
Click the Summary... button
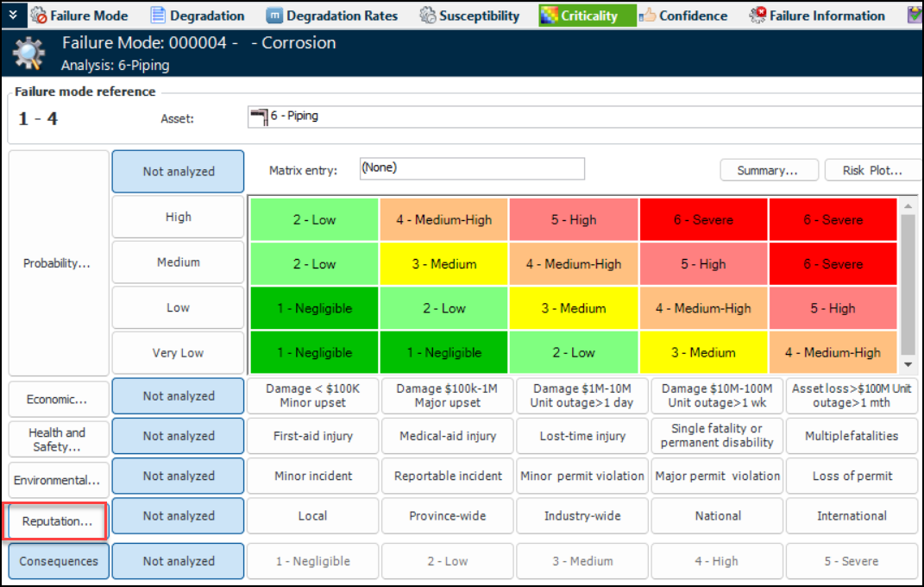pos(767,170)
